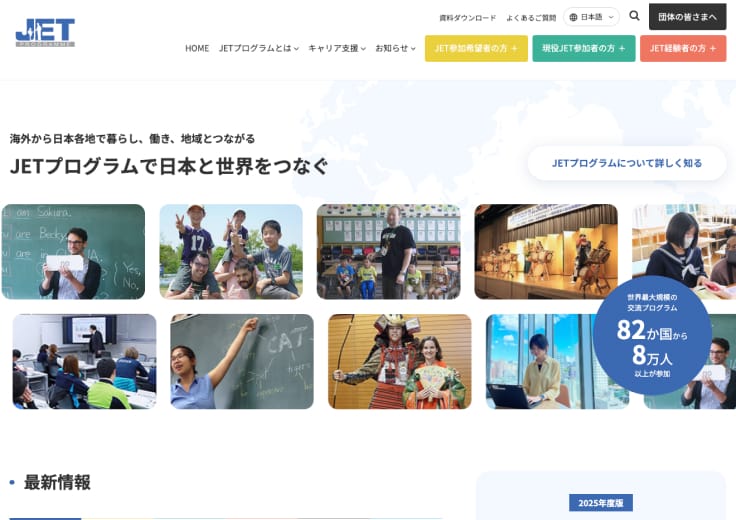Click the globe language icon
The image size is (736, 520).
pyautogui.click(x=573, y=17)
